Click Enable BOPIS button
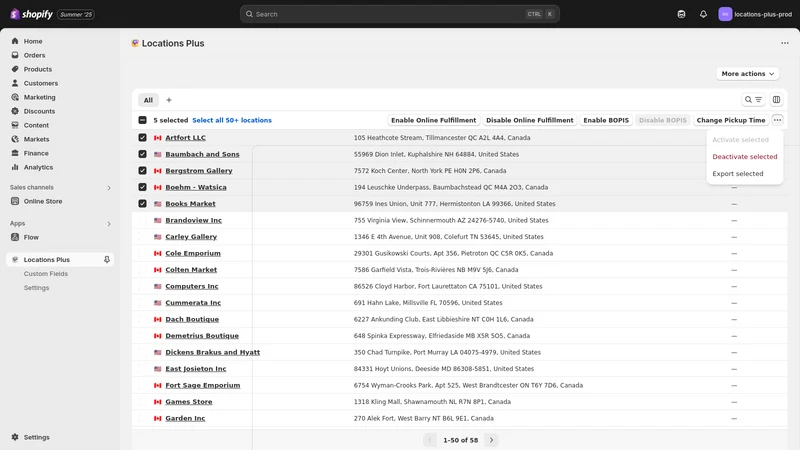 tap(606, 120)
